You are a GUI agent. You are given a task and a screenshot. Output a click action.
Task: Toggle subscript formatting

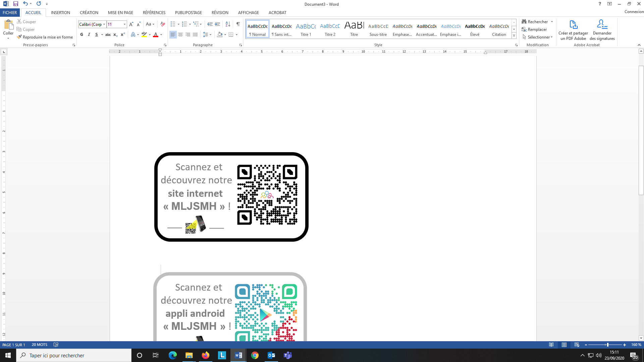(x=115, y=35)
